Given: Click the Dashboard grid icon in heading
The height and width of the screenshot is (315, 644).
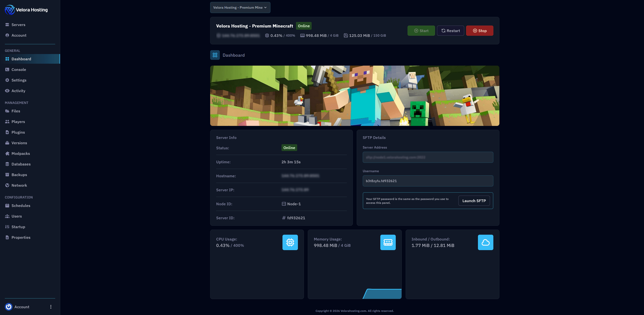Looking at the screenshot, I should tap(215, 55).
